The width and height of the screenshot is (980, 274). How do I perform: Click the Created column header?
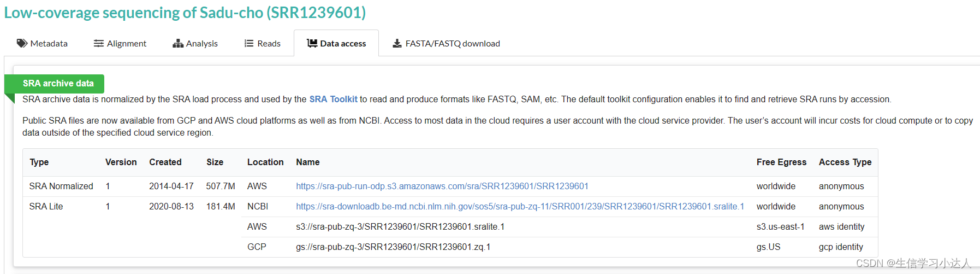tap(165, 162)
